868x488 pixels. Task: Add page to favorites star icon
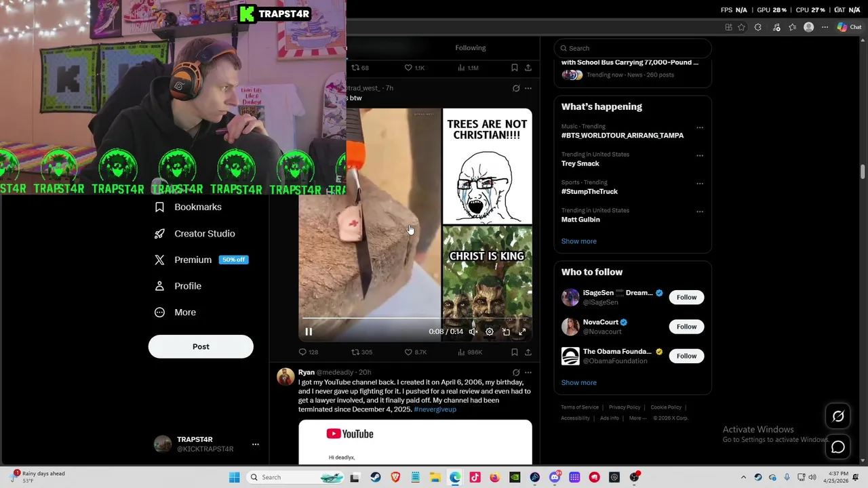click(x=741, y=27)
